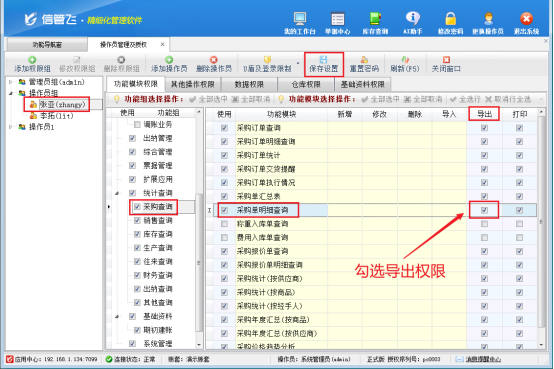Switch to the 数据权限 tab
The width and height of the screenshot is (554, 369).
click(249, 84)
